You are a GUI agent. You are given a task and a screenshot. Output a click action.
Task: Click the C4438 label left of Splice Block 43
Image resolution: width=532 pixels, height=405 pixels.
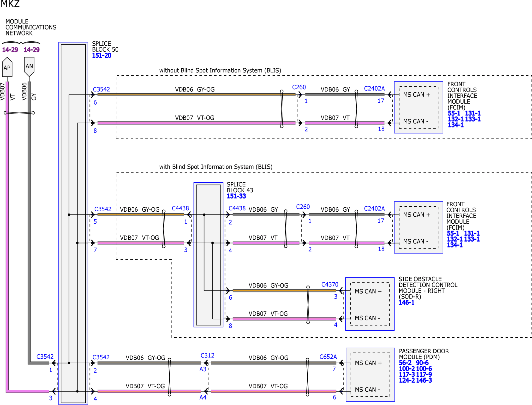(x=180, y=208)
